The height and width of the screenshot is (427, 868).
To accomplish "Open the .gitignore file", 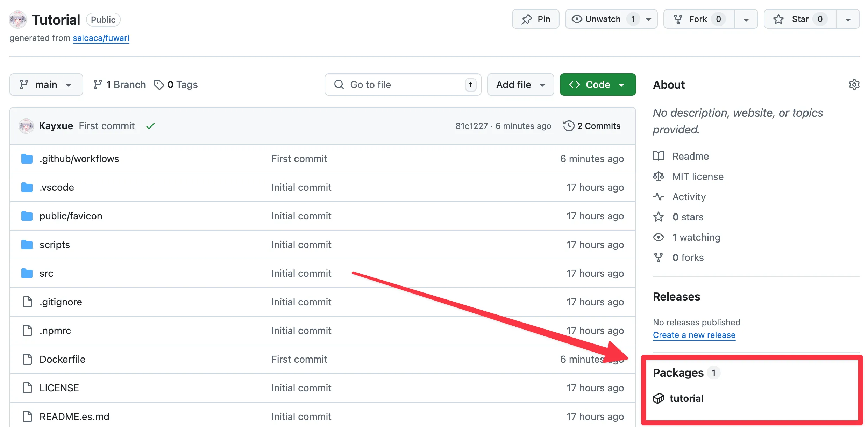I will [61, 302].
